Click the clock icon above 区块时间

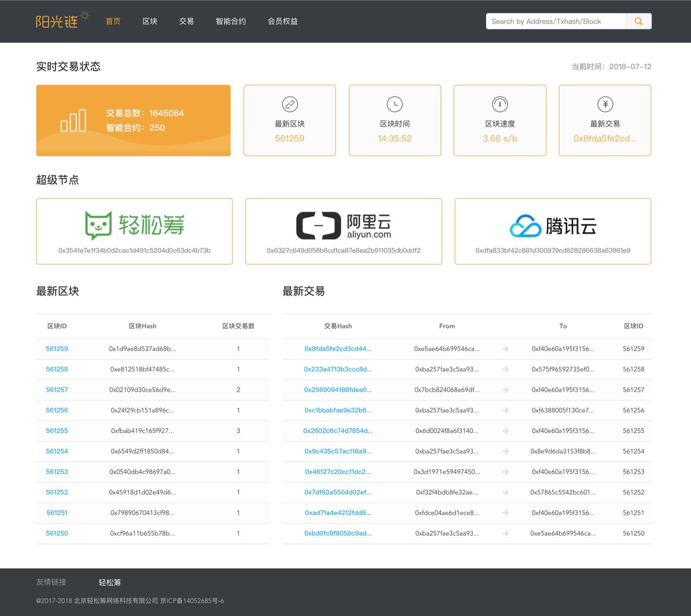click(x=394, y=104)
